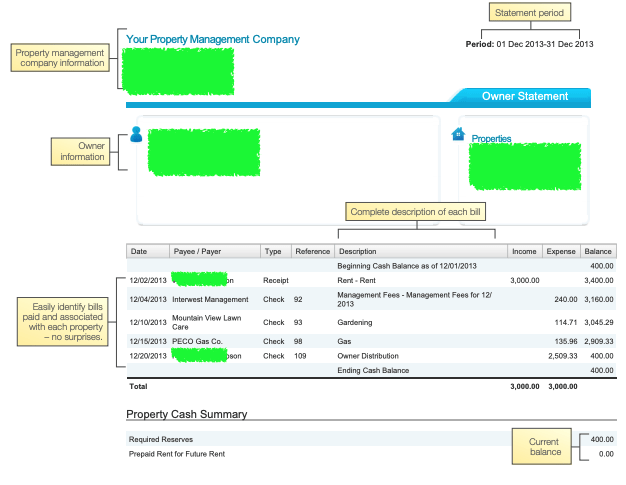The image size is (626, 485).
Task: Open Your Property Management Company link
Action: [212, 40]
